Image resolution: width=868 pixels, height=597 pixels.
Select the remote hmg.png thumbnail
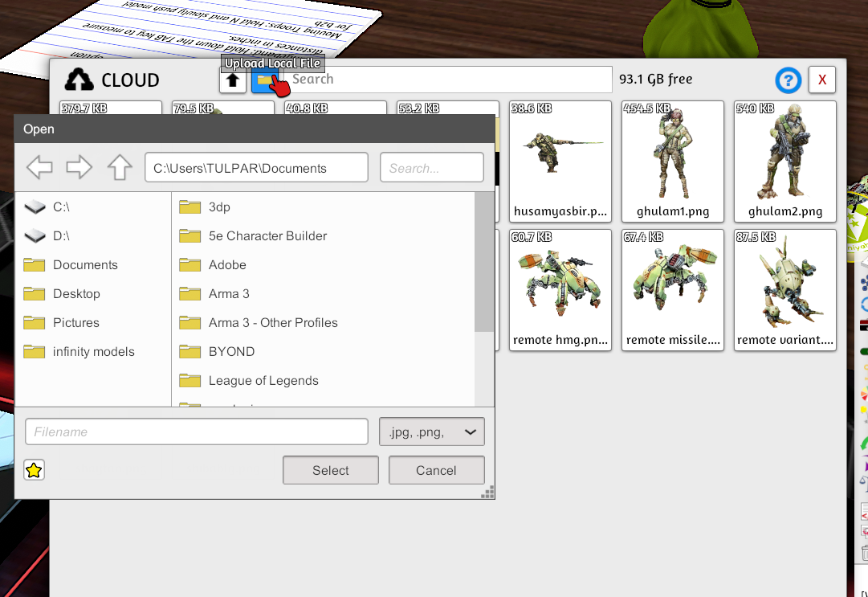pyautogui.click(x=560, y=290)
